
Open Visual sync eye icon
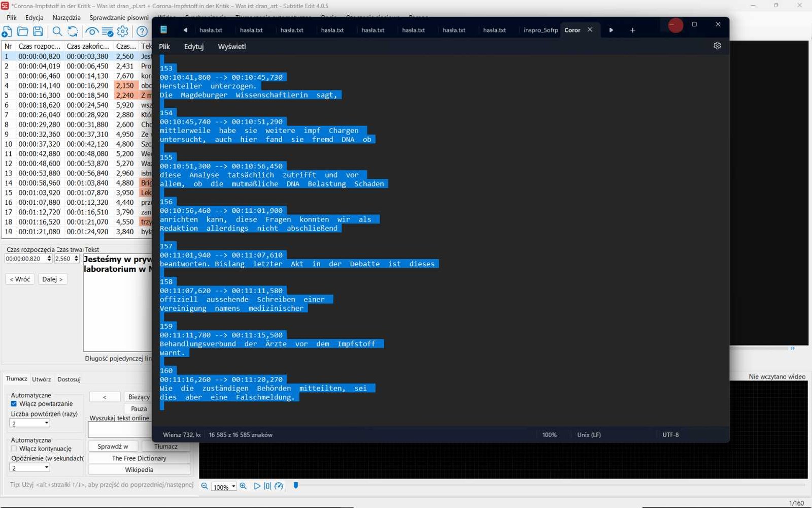pos(92,31)
